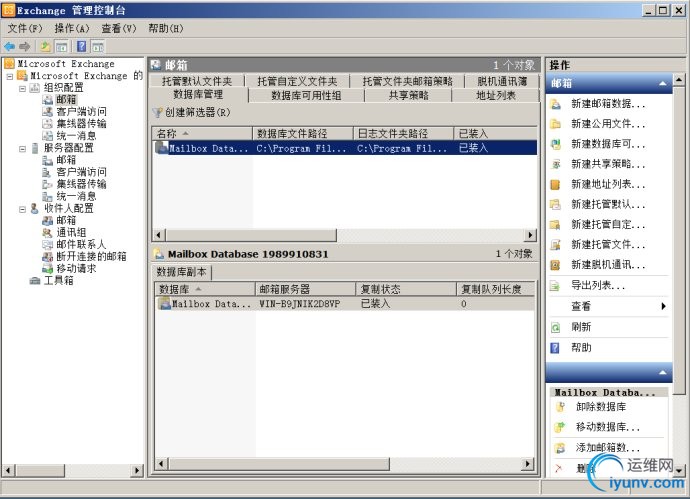Image resolution: width=690 pixels, height=499 pixels.
Task: Click the 新建公用文件 action icon
Action: [556, 124]
